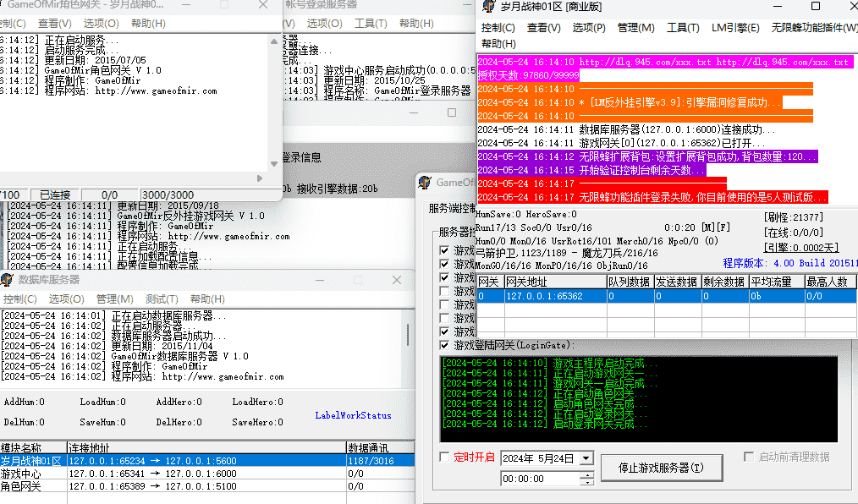Screen dimensions: 858x504
Task: Open 控制(C) menu in 数据库服务器 window
Action: tap(19, 299)
